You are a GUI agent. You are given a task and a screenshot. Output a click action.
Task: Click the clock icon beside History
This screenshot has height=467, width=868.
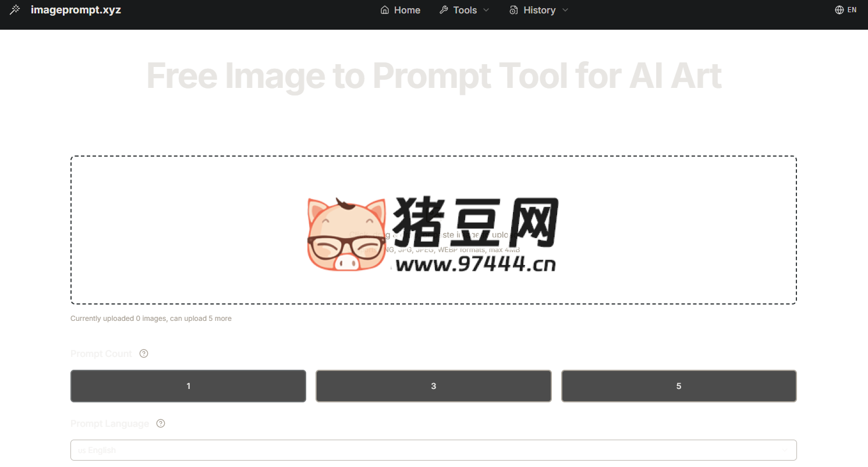click(513, 10)
